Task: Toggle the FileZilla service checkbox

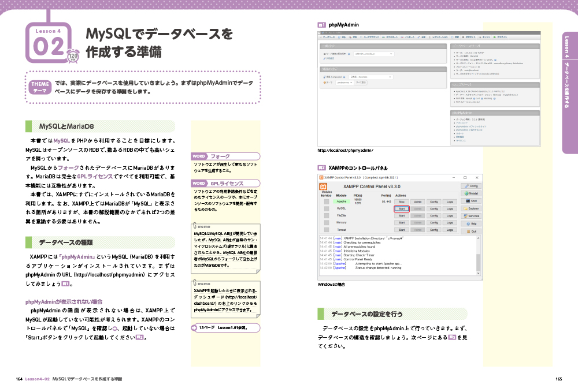Action: point(326,216)
